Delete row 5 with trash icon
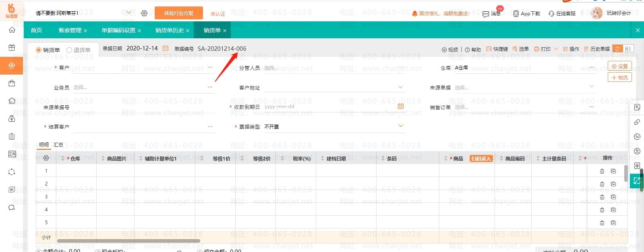Viewport: 644px width, 252px height. tap(602, 223)
